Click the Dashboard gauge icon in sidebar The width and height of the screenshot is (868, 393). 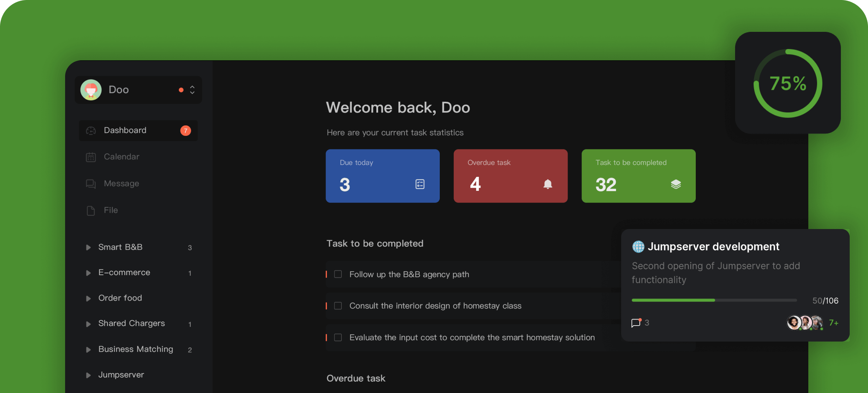(91, 130)
